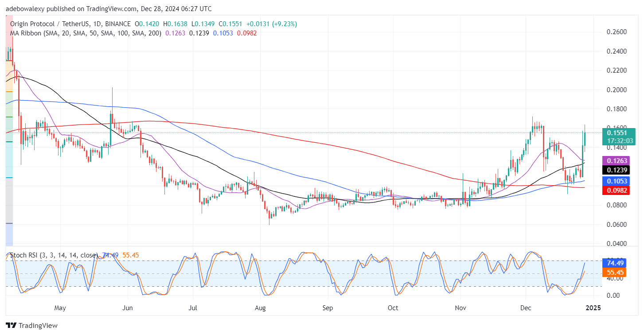Screen dimensions: 644x335
Task: Click the Jun label on the time axis
Action: [128, 308]
